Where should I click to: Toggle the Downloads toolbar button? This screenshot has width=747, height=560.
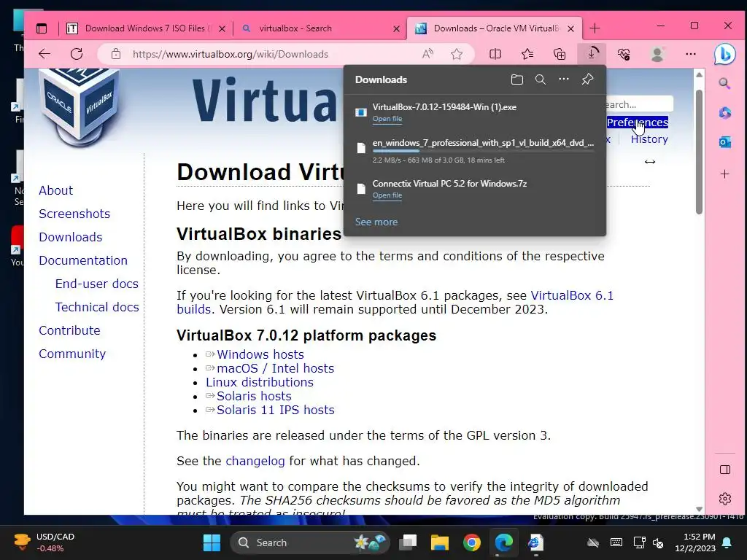(591, 53)
